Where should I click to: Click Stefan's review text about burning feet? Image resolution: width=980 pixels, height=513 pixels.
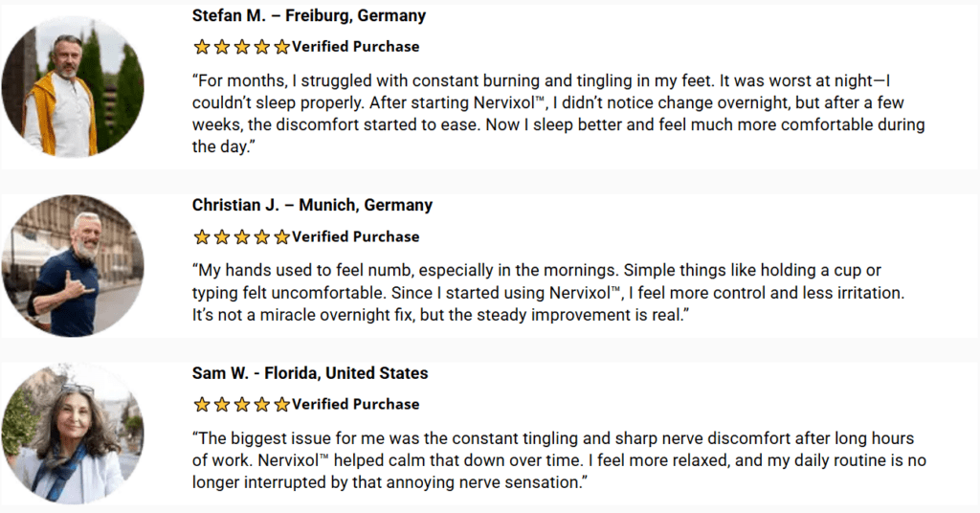click(558, 114)
